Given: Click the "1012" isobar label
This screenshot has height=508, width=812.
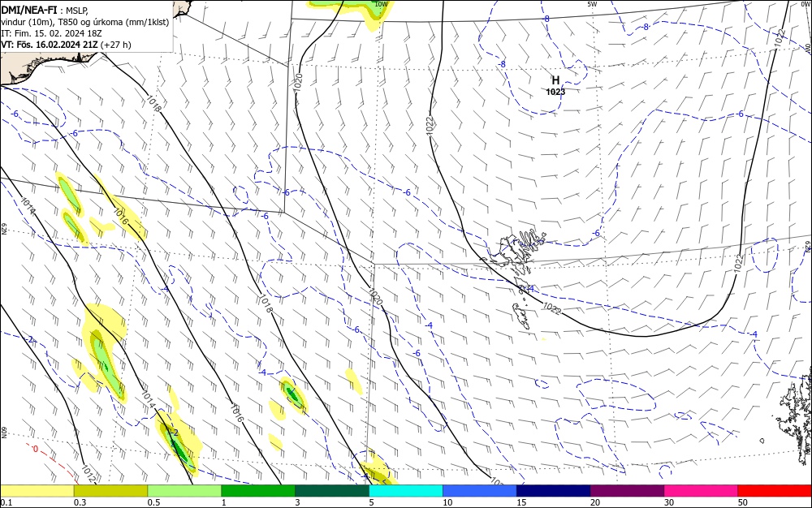Looking at the screenshot, I should click(x=88, y=474).
